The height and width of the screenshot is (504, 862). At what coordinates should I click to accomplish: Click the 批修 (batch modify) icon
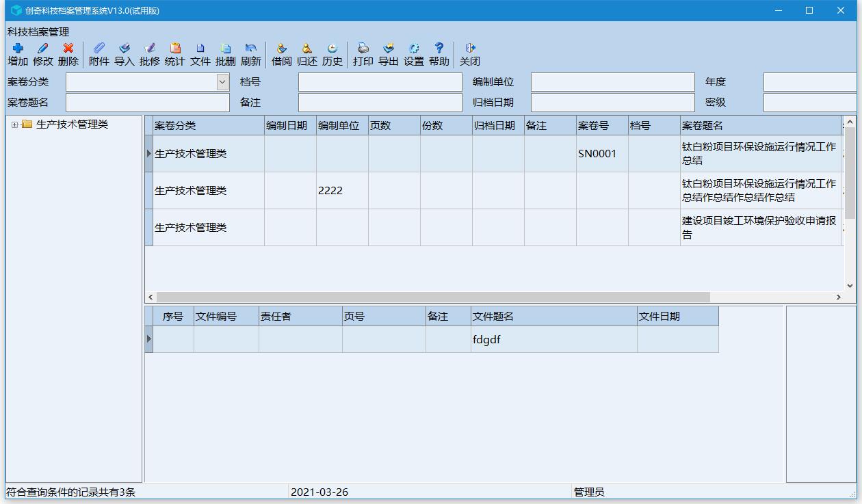coord(150,48)
